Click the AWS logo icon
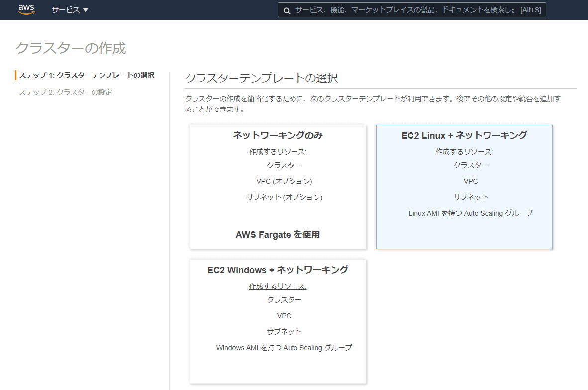The width and height of the screenshot is (588, 390). coord(26,10)
